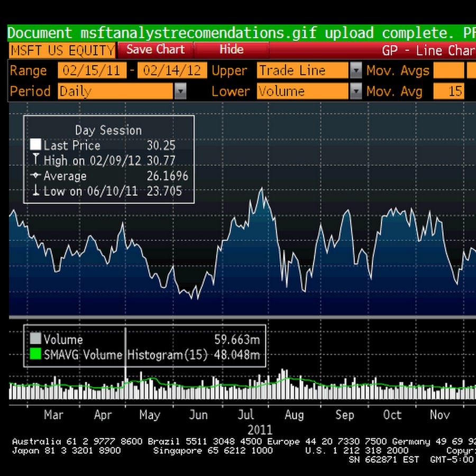Click the Oct label on time axis

click(x=392, y=415)
